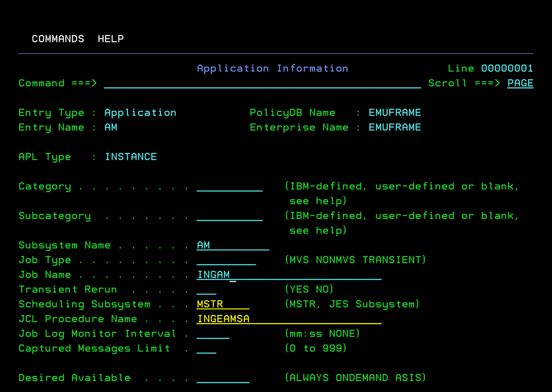Click the Line 00000001 indicator
Image resolution: width=552 pixels, height=392 pixels.
pyautogui.click(x=490, y=68)
